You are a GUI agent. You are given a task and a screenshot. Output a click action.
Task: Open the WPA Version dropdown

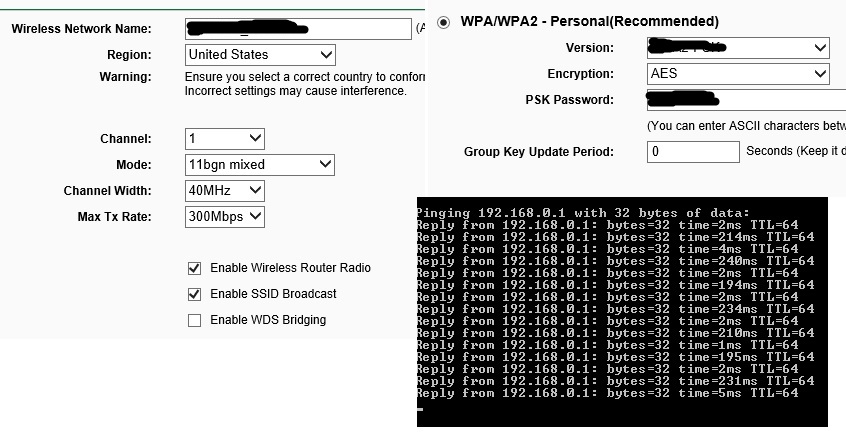[738, 48]
